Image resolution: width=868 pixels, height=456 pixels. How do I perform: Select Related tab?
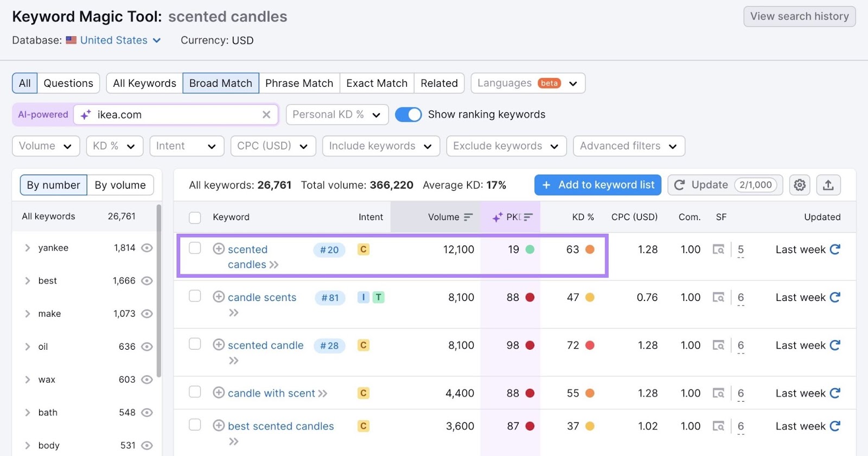(x=439, y=83)
